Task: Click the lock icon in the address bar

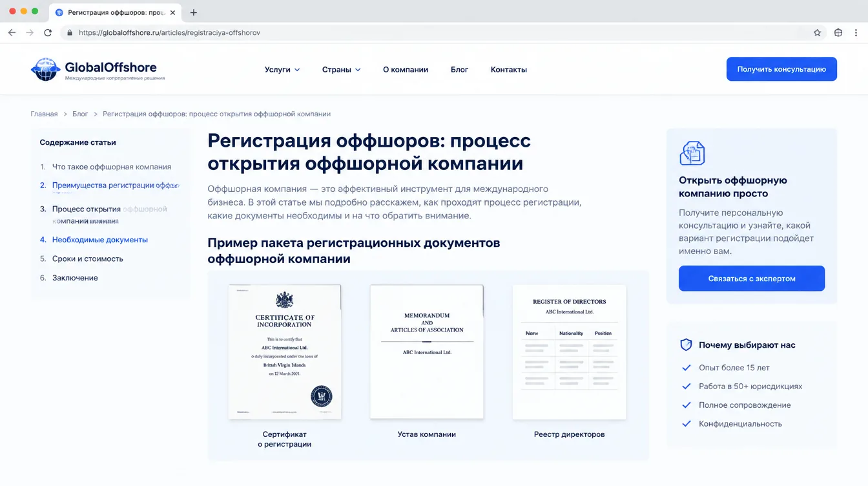Action: [x=70, y=32]
